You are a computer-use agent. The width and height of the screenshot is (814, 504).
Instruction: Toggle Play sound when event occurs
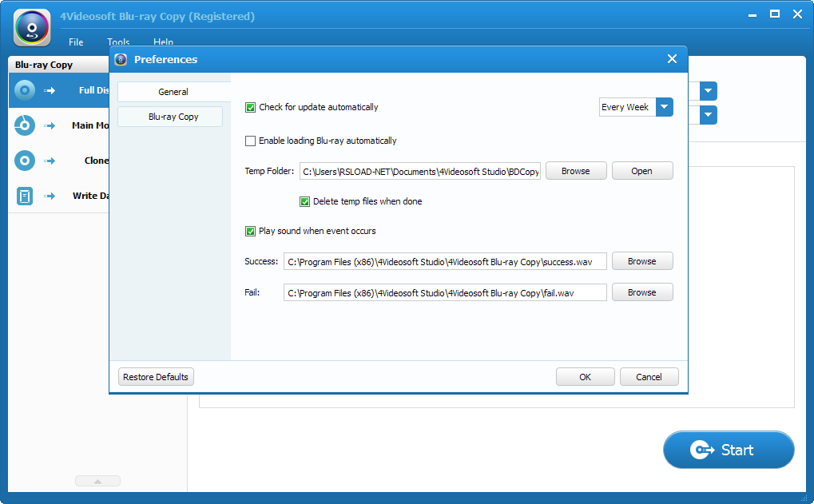[251, 231]
